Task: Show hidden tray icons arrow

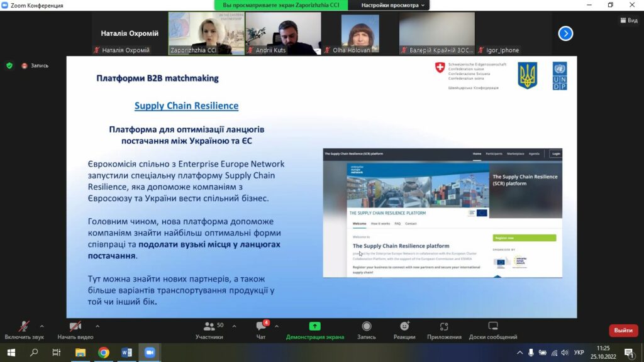Action: point(519,353)
